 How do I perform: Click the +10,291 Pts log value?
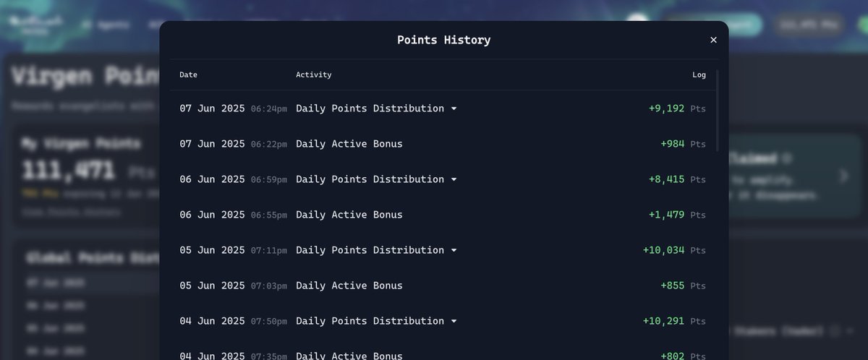[x=674, y=321]
